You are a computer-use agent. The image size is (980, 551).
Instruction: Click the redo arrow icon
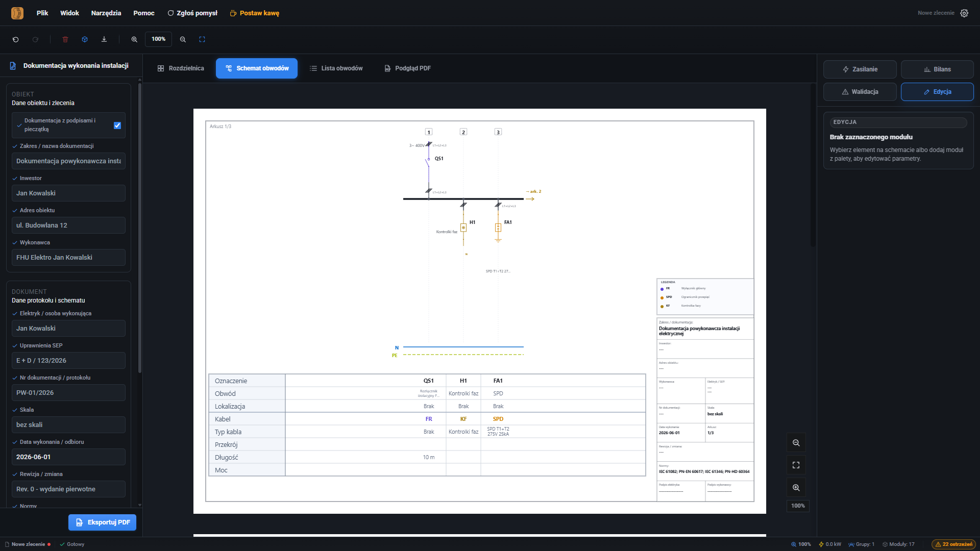(35, 39)
